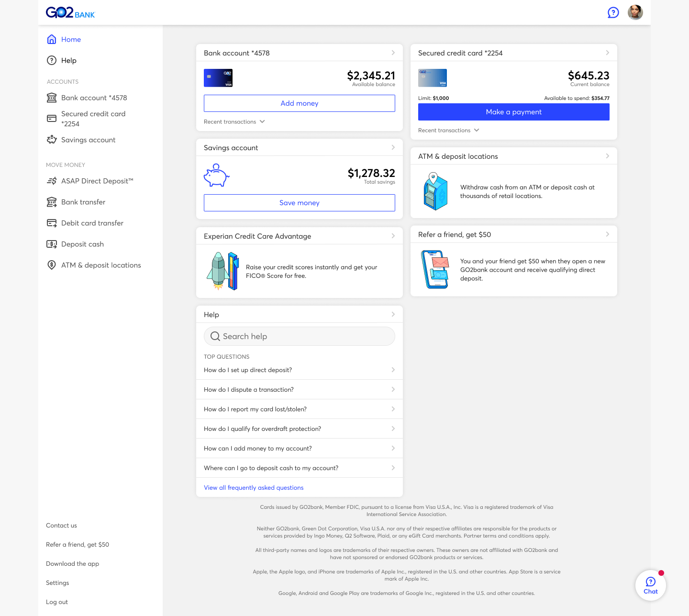Click the bank account debit card image
The height and width of the screenshot is (616, 689).
click(218, 78)
